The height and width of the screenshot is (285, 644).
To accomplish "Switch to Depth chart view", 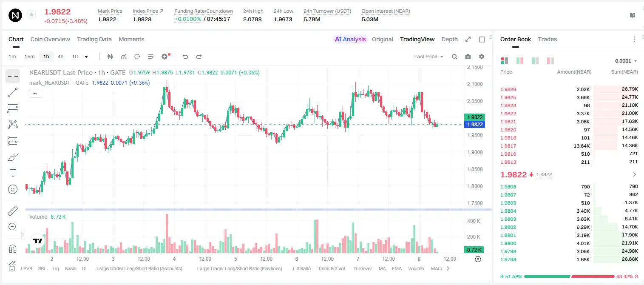I will [449, 39].
